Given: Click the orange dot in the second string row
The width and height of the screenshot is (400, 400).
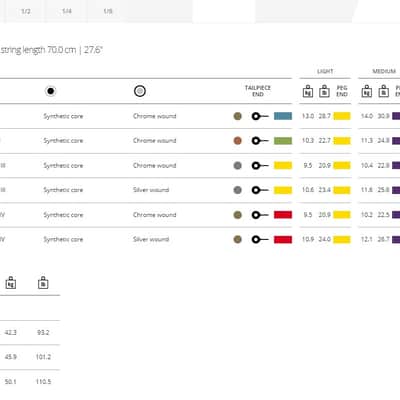Looking at the screenshot, I should coord(238,141).
